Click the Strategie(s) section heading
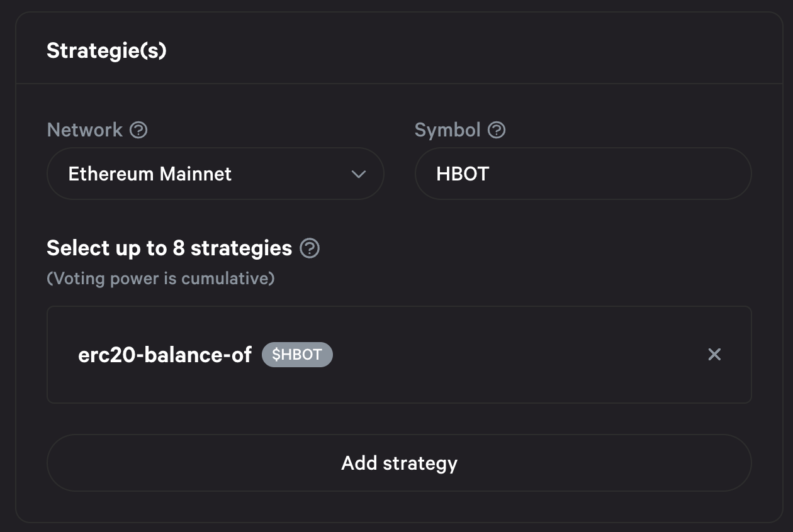The width and height of the screenshot is (793, 532). tap(106, 50)
